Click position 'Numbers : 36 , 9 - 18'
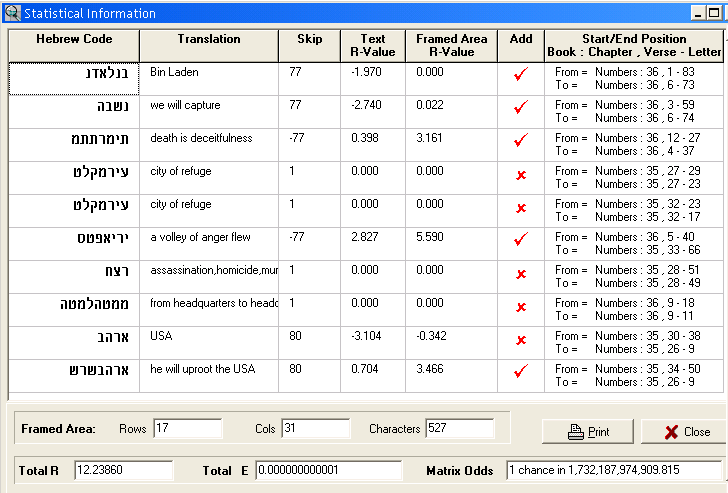The height and width of the screenshot is (493, 728). coord(645,303)
